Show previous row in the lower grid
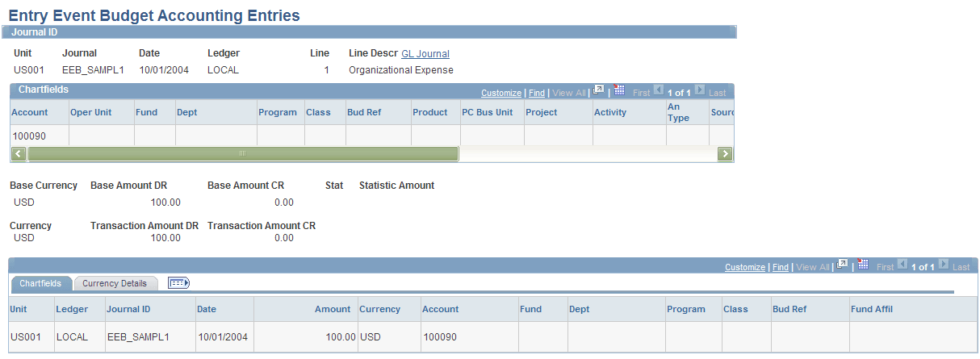980x359 pixels. click(x=902, y=265)
